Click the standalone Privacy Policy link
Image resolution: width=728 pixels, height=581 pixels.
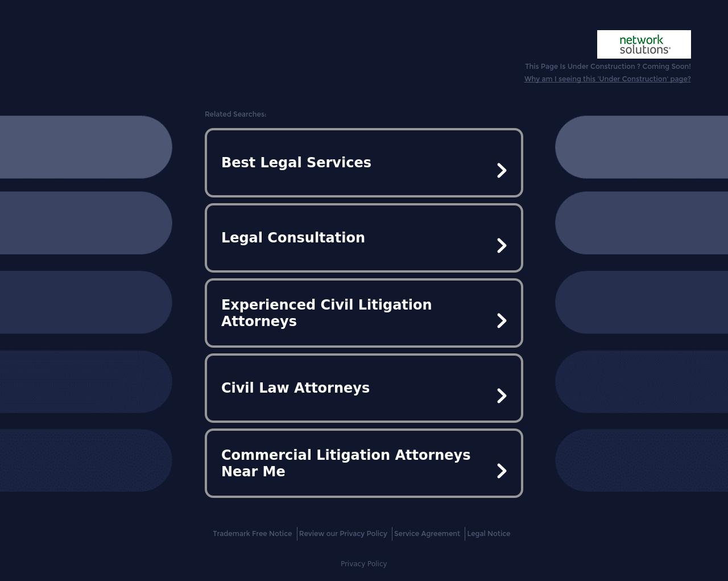pos(363,564)
